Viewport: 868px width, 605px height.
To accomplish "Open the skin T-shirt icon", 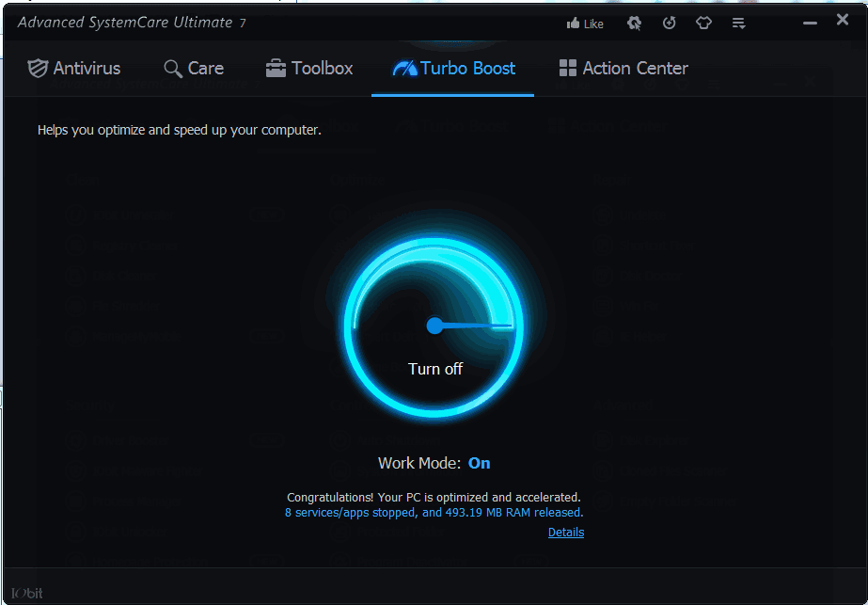I will point(703,24).
